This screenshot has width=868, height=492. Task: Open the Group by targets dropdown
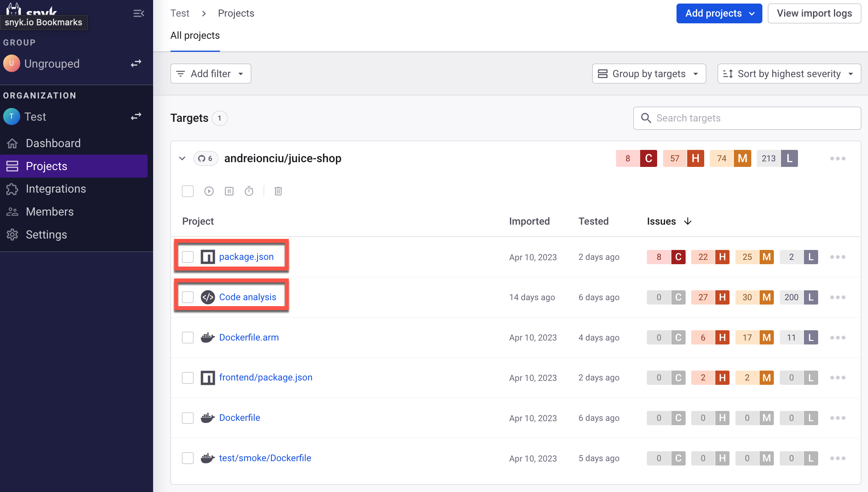point(649,74)
